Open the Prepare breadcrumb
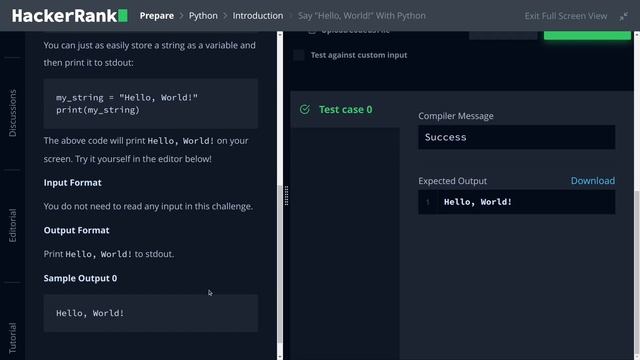Viewport: 640px width, 360px height. [157, 16]
